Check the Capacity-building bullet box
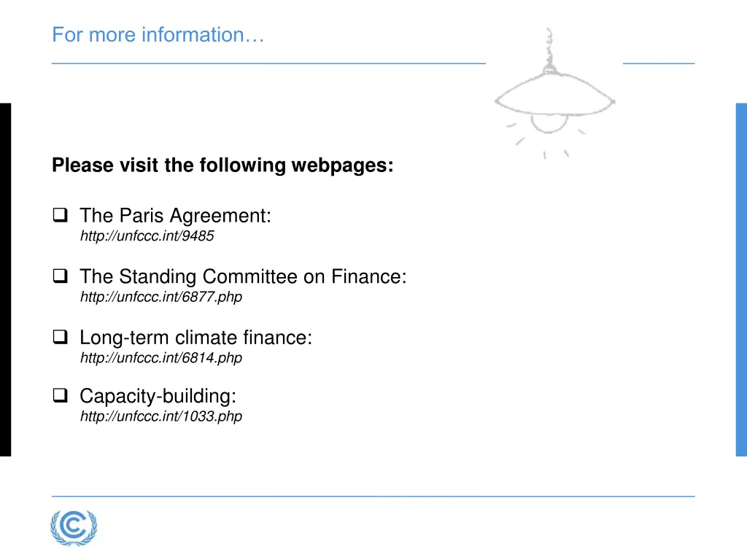 click(60, 396)
